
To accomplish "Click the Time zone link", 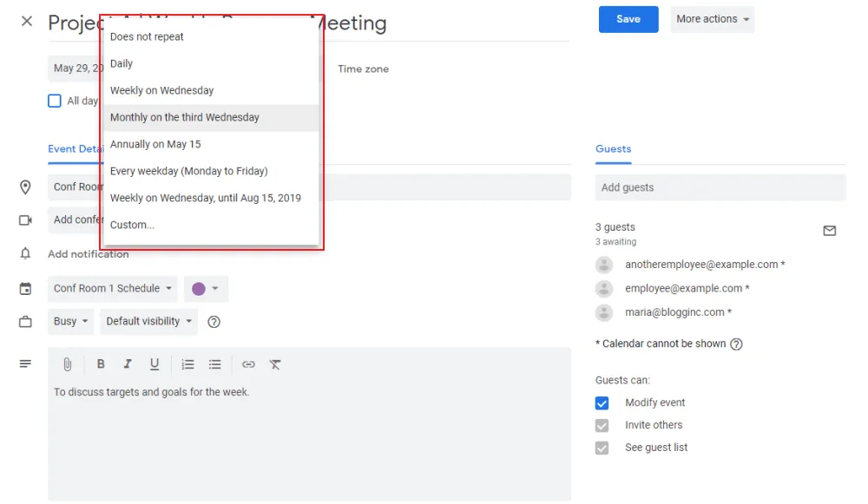I will 363,69.
